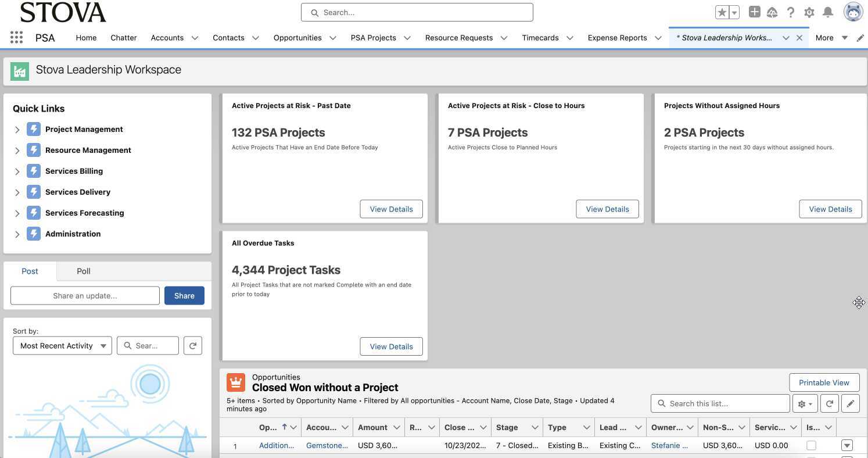Expand the Resource Management quick link
The width and height of the screenshot is (868, 458).
(17, 151)
